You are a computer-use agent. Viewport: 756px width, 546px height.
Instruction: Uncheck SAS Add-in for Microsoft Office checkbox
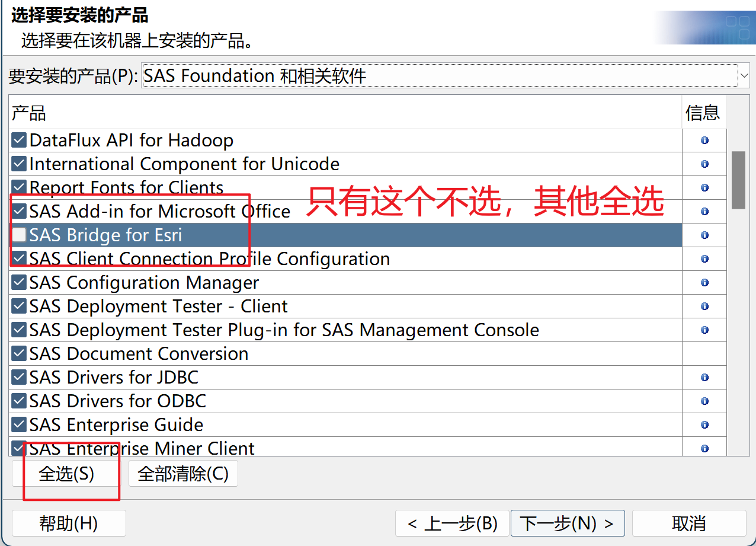click(x=19, y=212)
